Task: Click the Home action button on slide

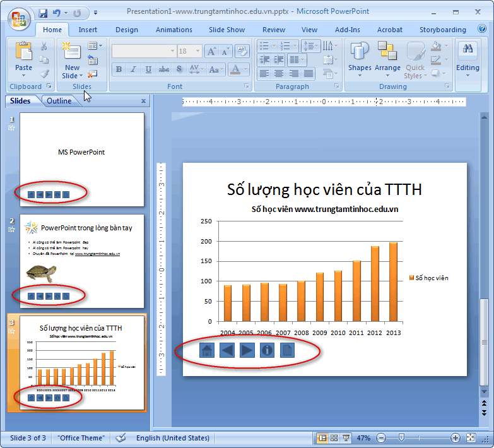Action: 207,350
